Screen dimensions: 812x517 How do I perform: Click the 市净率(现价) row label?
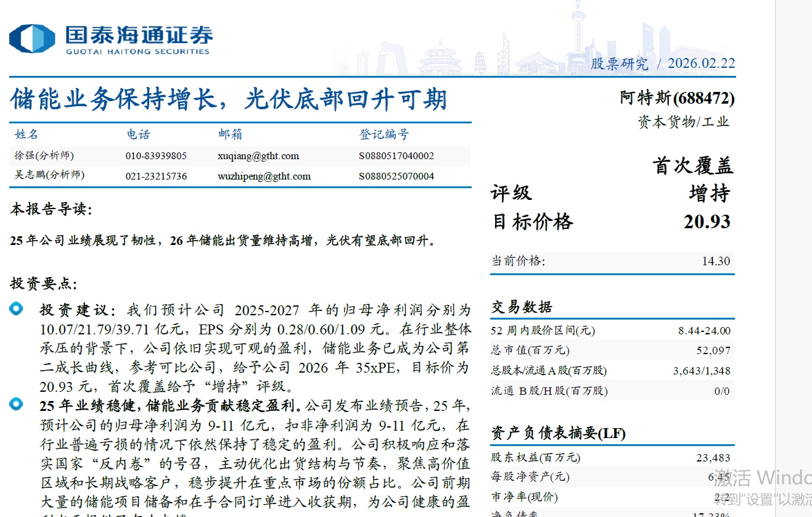524,497
